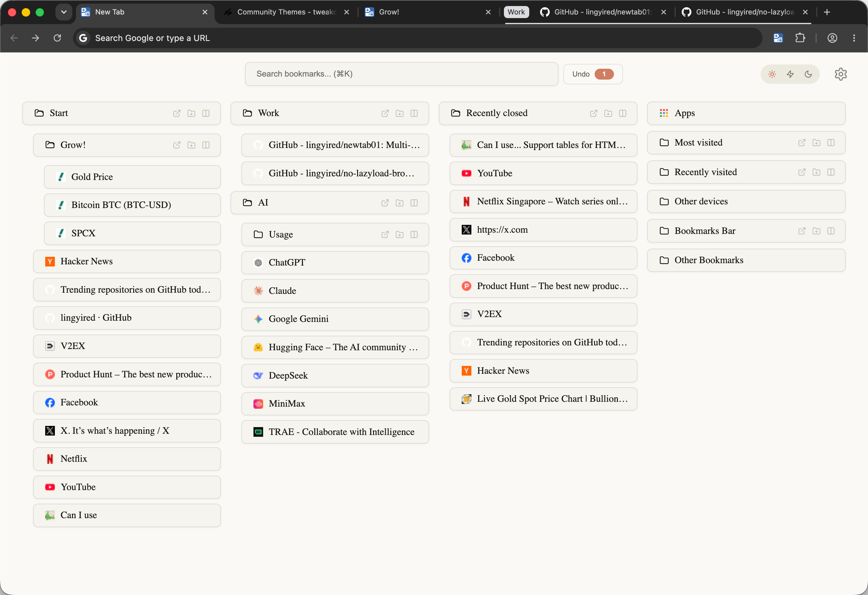Focus the Search bookmarks field
Viewport: 868px width, 595px height.
[401, 74]
